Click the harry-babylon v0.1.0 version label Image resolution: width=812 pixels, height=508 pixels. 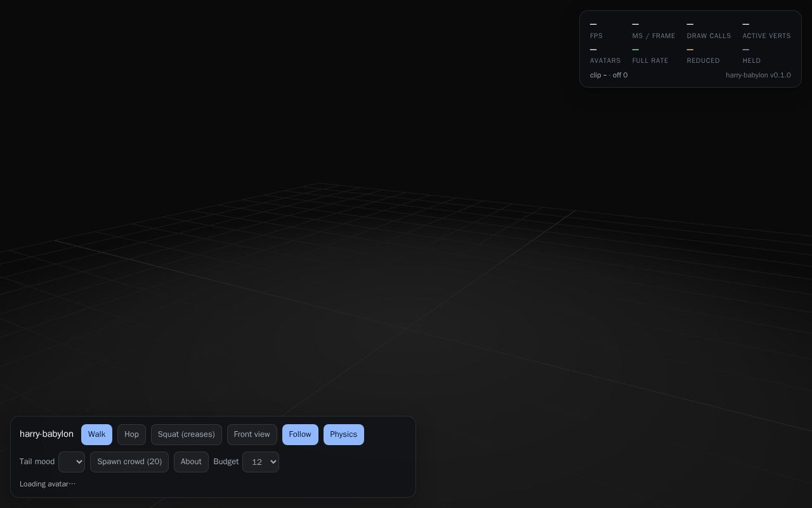tap(758, 75)
